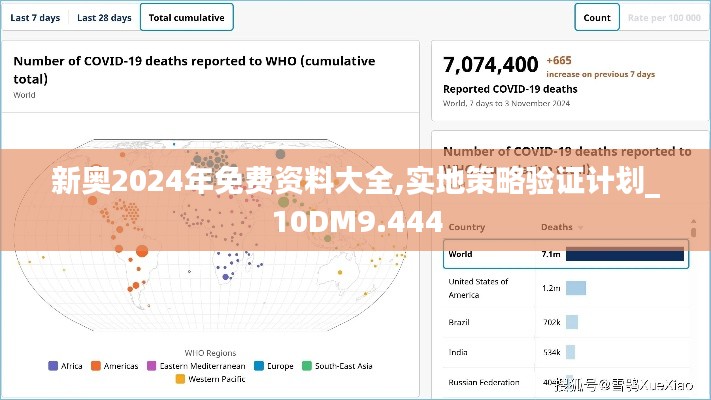711x400 pixels.
Task: Click the WHO Regions legend title
Action: [x=210, y=353]
